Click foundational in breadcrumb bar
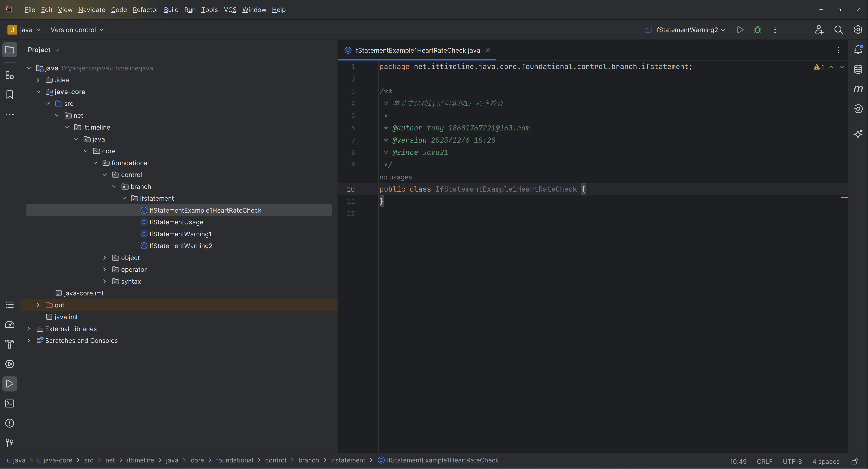 [234, 460]
